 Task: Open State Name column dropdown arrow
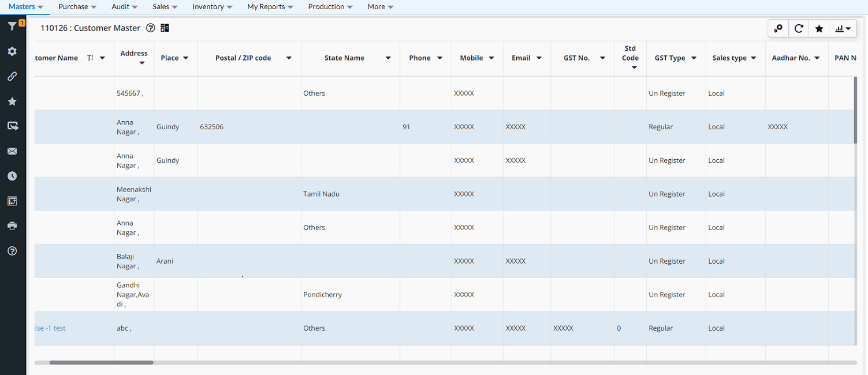(388, 58)
